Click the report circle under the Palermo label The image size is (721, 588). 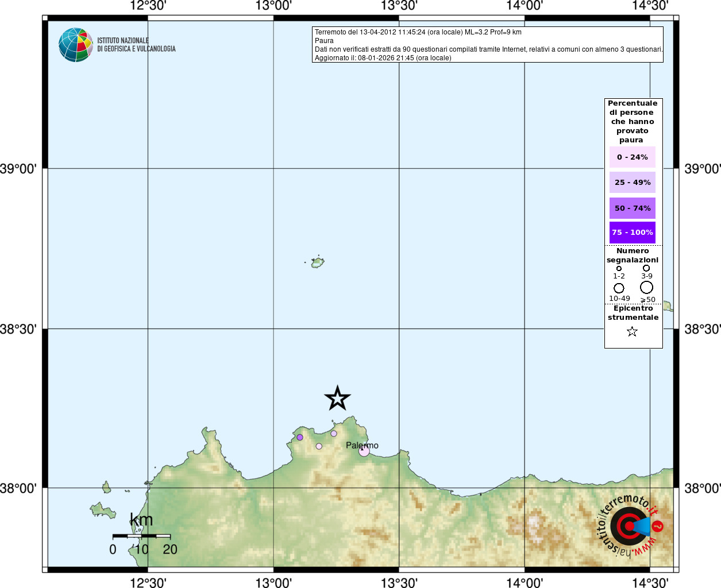tap(364, 451)
